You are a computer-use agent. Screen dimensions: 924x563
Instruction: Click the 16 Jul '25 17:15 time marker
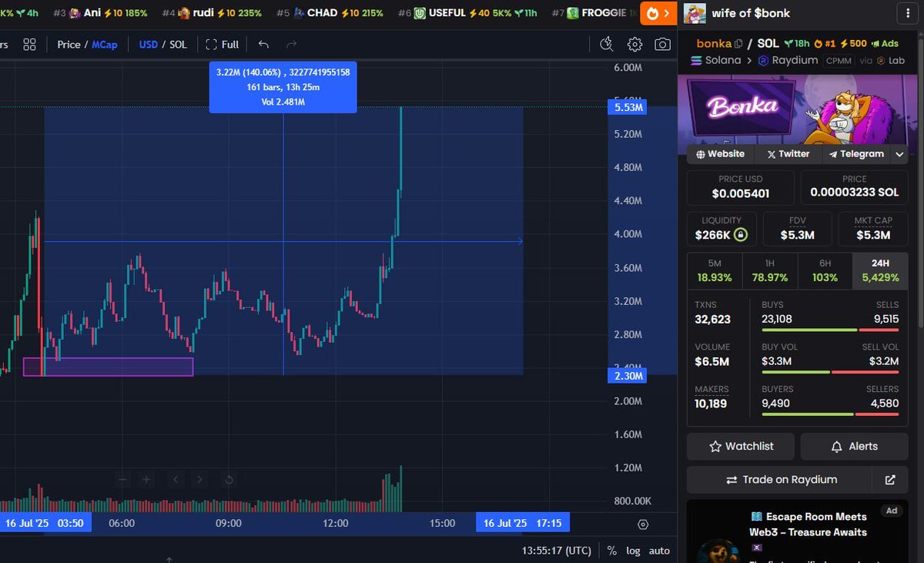(x=523, y=524)
